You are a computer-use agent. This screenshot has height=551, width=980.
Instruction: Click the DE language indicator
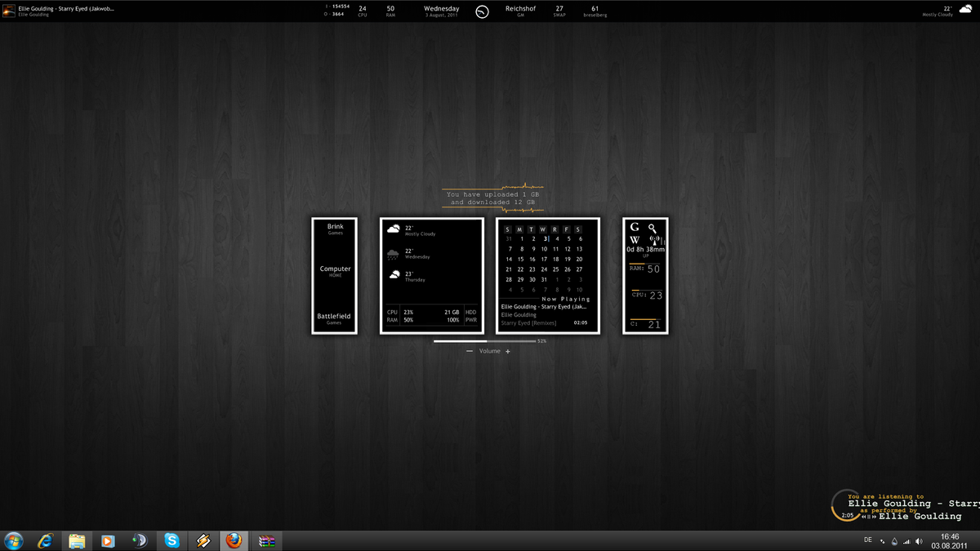pos(867,540)
